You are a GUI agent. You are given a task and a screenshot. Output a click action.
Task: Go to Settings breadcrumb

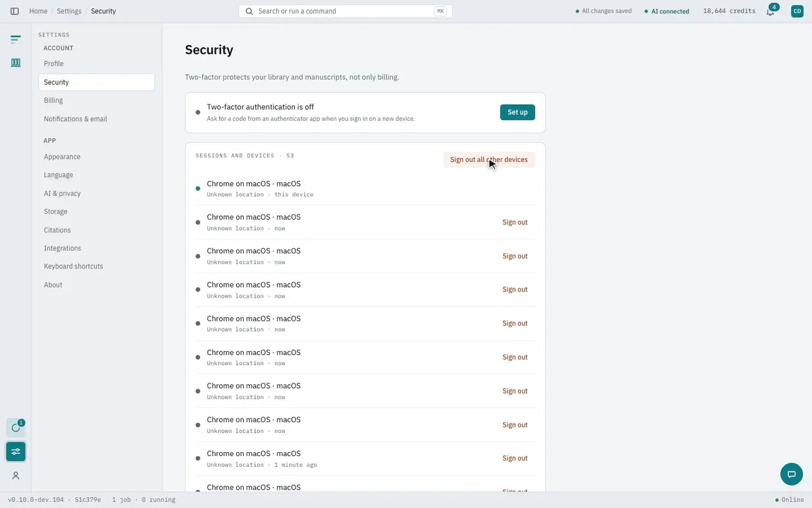coord(69,11)
